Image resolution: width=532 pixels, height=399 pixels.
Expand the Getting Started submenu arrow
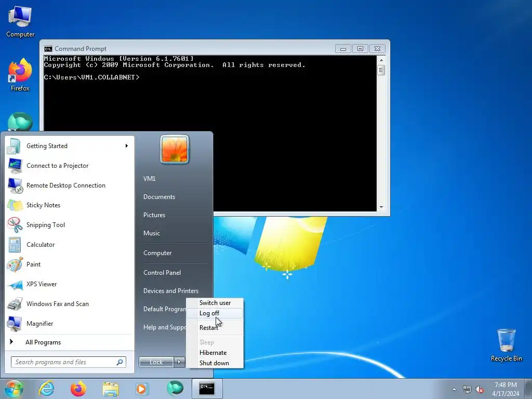coord(127,146)
